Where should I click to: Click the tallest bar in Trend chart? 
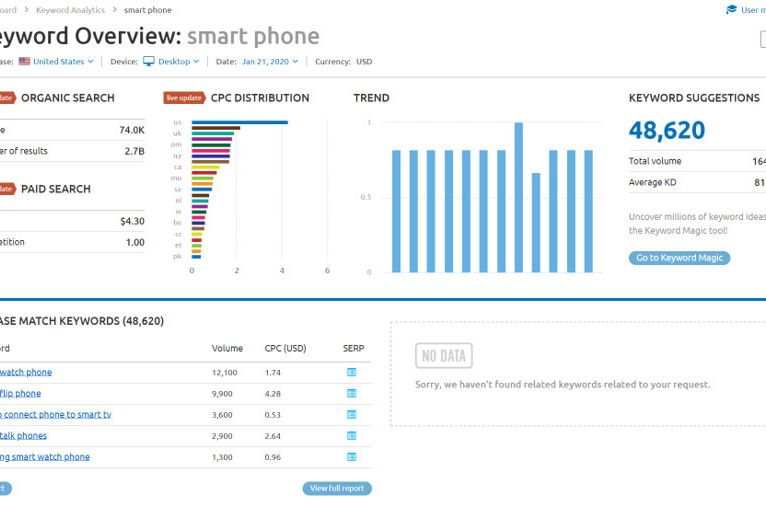(x=518, y=197)
